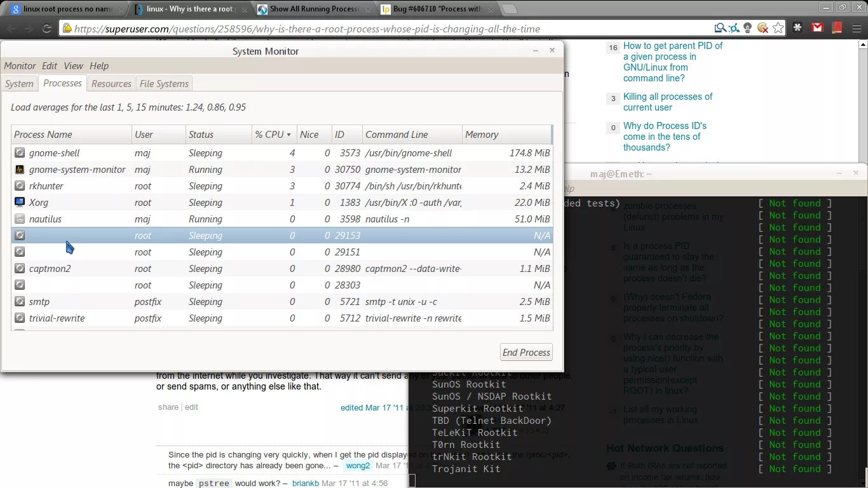Switch to the File Systems tab
This screenshot has height=488, width=868.
point(164,83)
